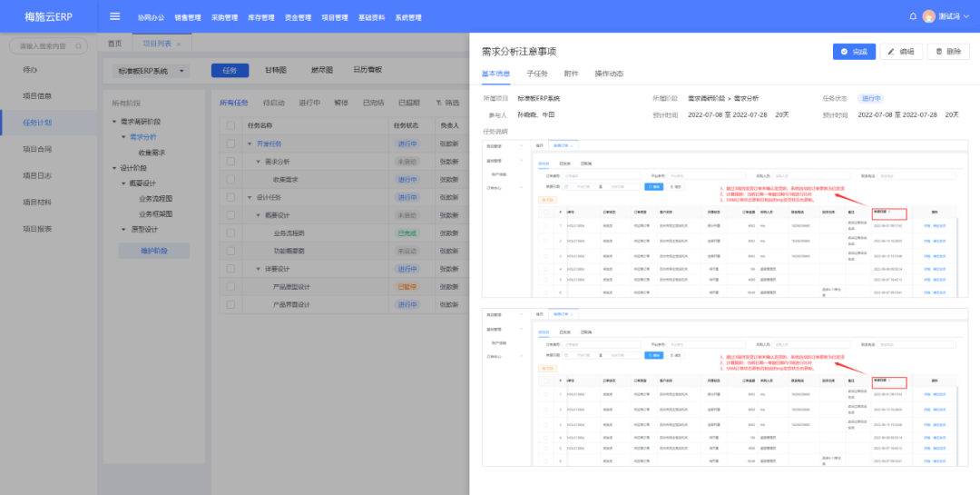
Task: Open notifications via the bell icon
Action: pos(913,16)
